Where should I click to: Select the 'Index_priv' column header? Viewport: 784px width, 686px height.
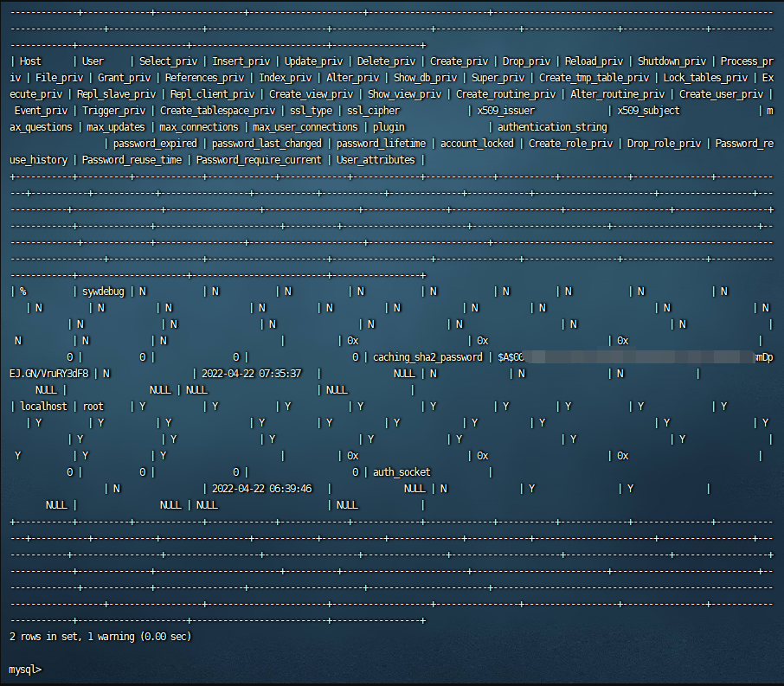285,78
